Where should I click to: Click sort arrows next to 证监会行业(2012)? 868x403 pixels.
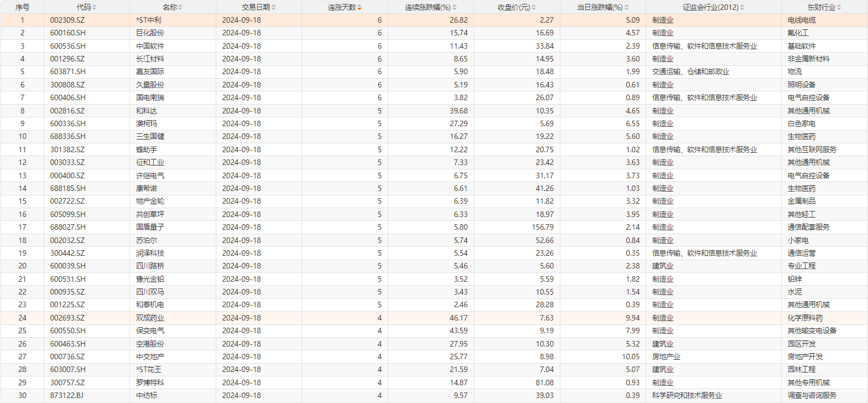[742, 8]
